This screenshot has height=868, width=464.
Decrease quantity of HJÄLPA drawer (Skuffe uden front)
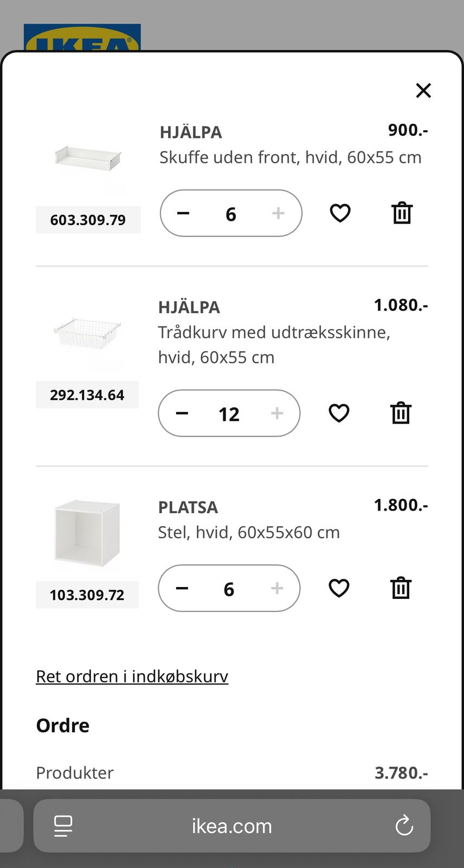183,213
